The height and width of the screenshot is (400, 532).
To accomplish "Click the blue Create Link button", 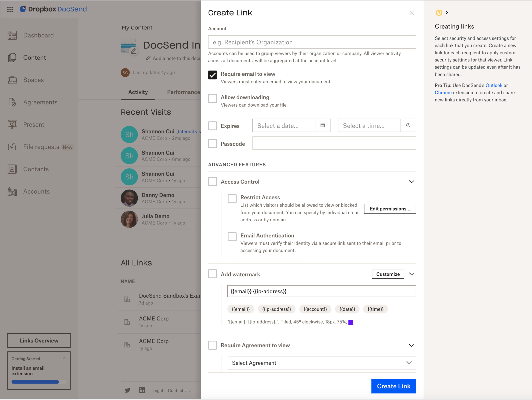I will pyautogui.click(x=393, y=386).
